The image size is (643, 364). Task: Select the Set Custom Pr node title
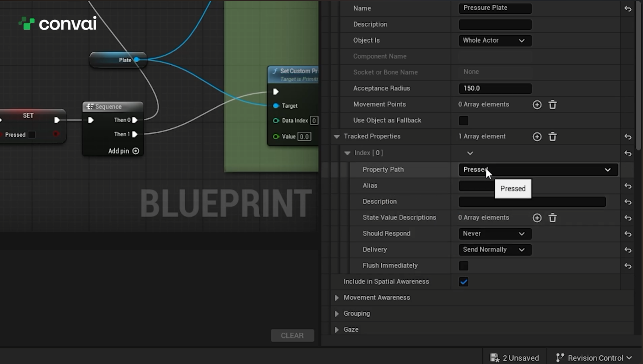(x=299, y=71)
